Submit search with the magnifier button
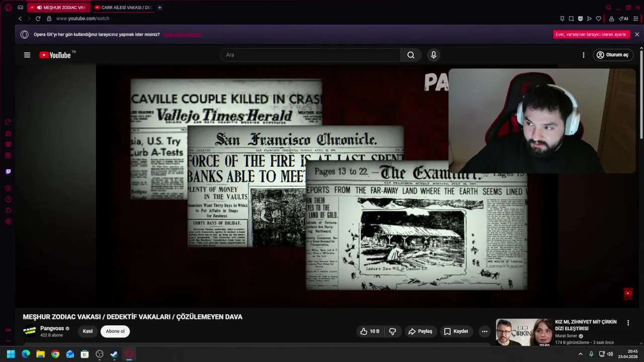This screenshot has width=644, height=362. click(x=411, y=55)
